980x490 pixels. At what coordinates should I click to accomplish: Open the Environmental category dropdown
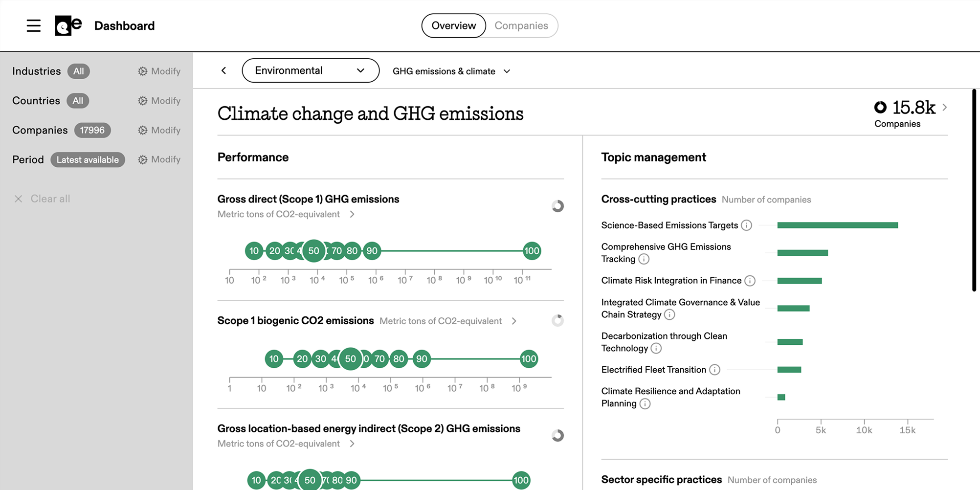(311, 70)
